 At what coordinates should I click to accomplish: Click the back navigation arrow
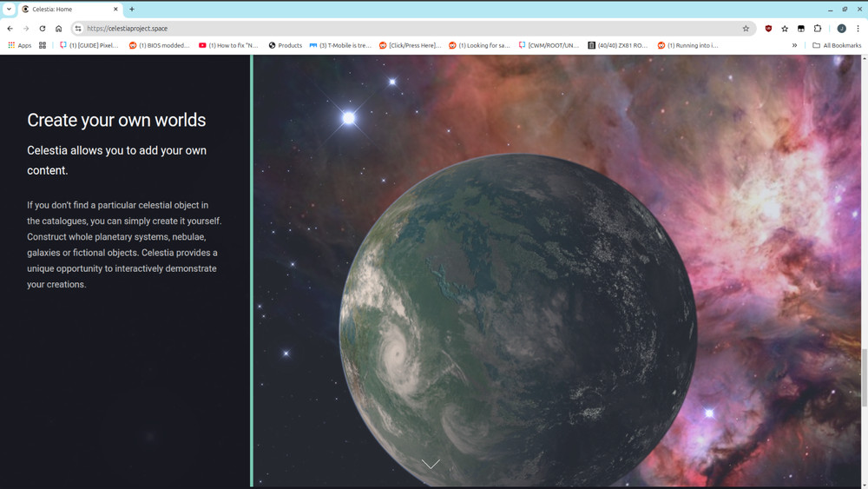point(10,29)
